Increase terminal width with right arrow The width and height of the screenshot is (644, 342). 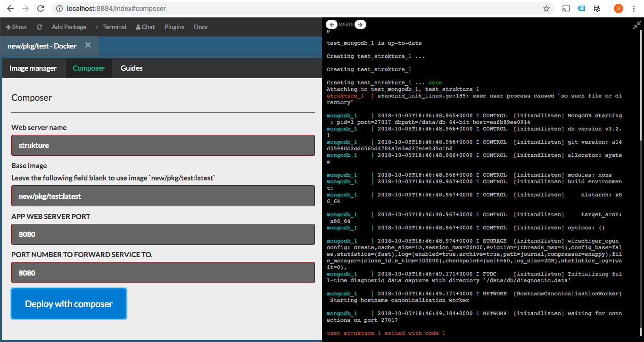pyautogui.click(x=360, y=24)
